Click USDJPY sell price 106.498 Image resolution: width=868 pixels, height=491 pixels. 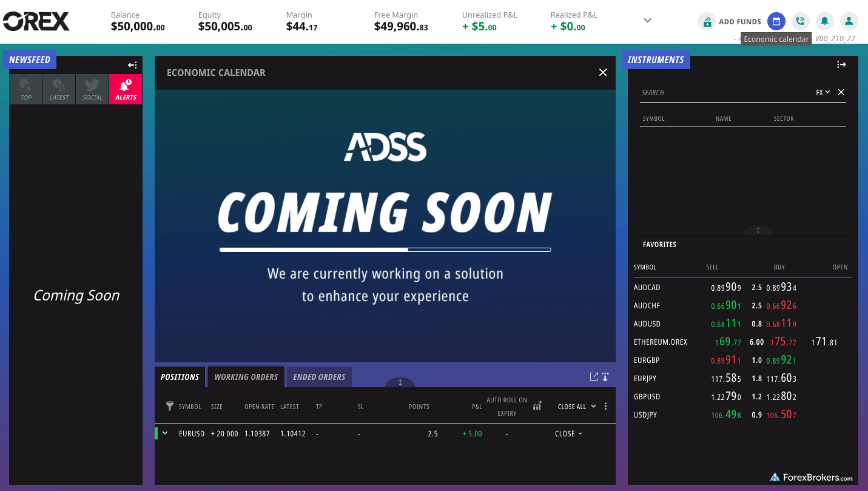click(725, 415)
